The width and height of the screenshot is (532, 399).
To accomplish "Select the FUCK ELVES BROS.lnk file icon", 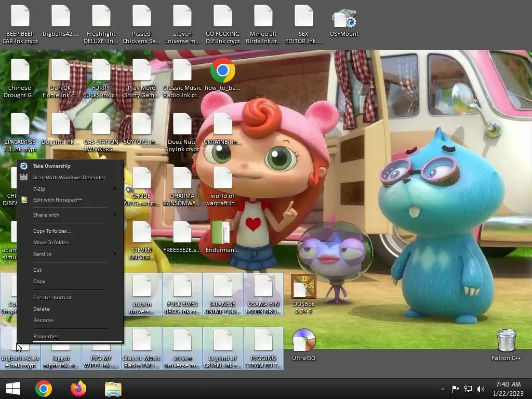I will pos(182,295).
